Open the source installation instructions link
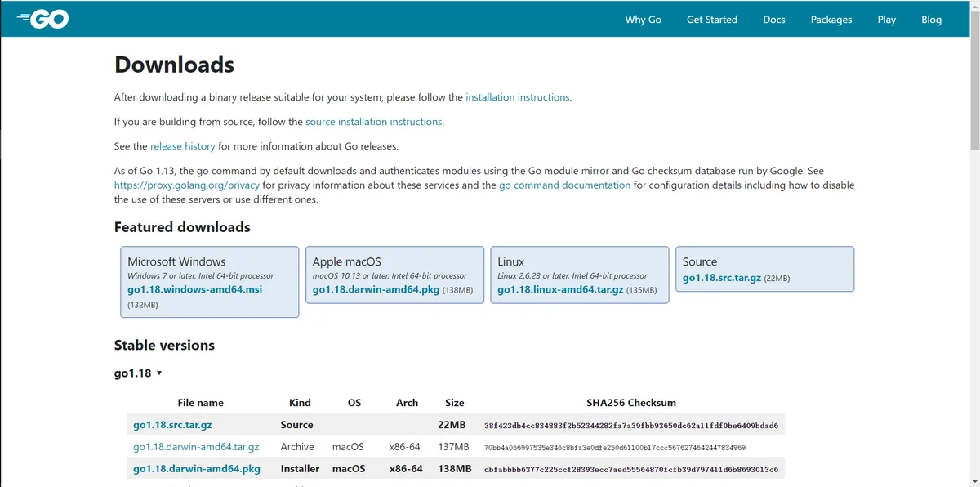Image resolution: width=980 pixels, height=487 pixels. (374, 122)
